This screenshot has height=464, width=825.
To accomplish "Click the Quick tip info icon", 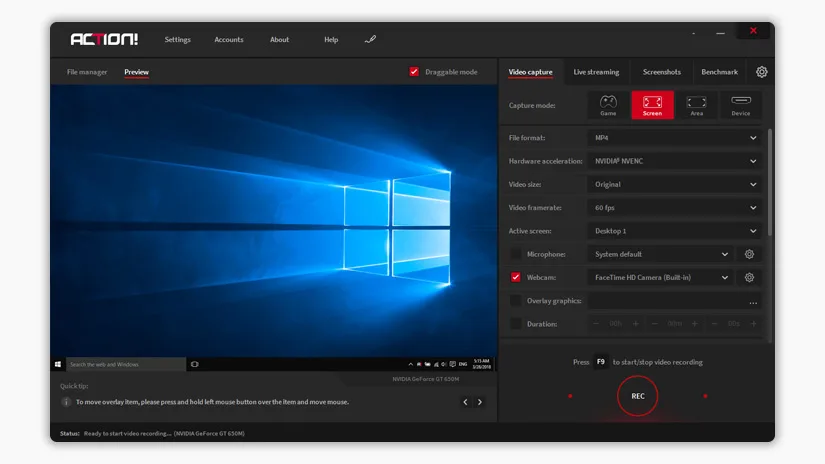I will pos(66,402).
